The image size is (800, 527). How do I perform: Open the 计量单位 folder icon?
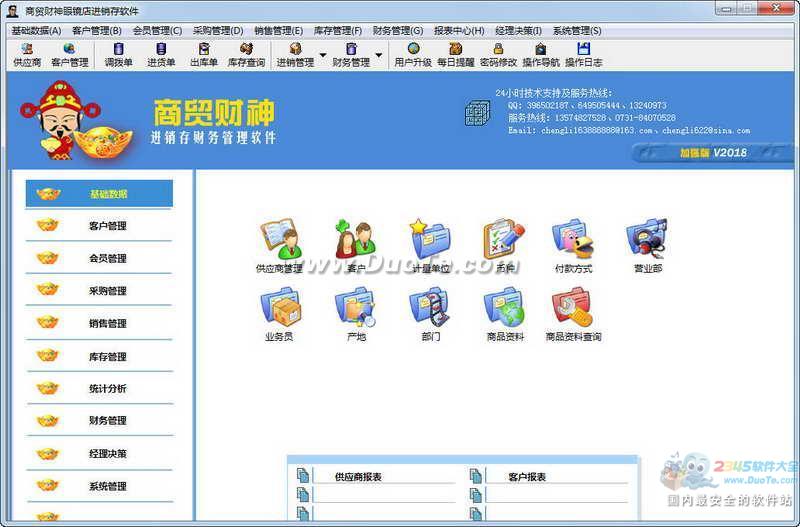[x=430, y=246]
